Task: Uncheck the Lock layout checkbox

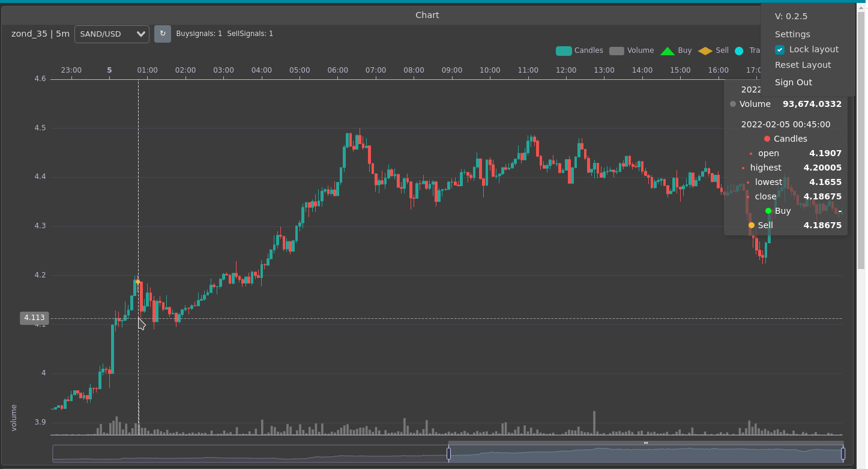Action: [779, 50]
